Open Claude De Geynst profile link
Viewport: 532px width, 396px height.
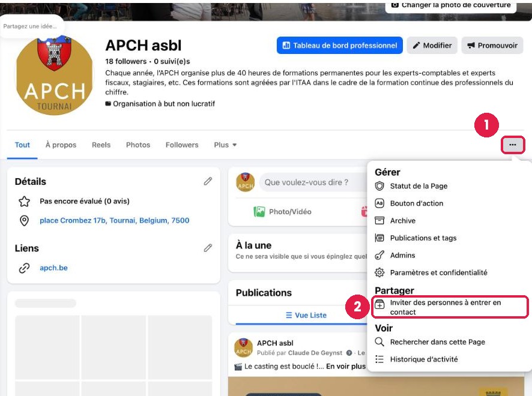coord(315,353)
